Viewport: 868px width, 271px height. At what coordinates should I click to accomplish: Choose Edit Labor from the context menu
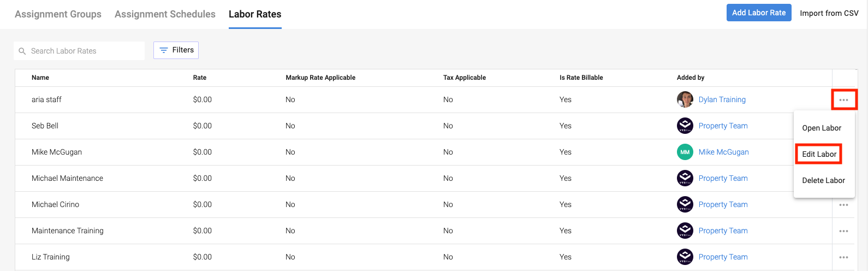pyautogui.click(x=819, y=154)
